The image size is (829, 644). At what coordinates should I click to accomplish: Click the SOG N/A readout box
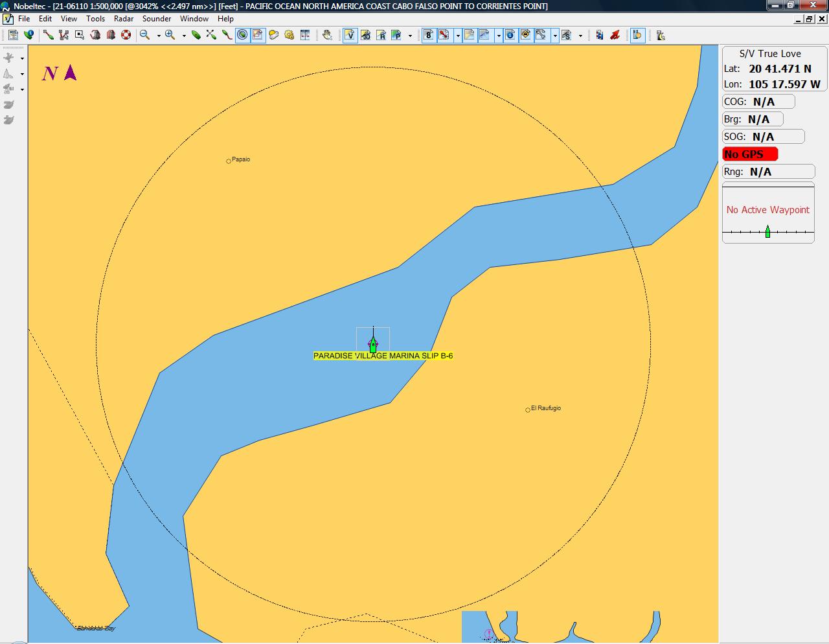(x=764, y=137)
